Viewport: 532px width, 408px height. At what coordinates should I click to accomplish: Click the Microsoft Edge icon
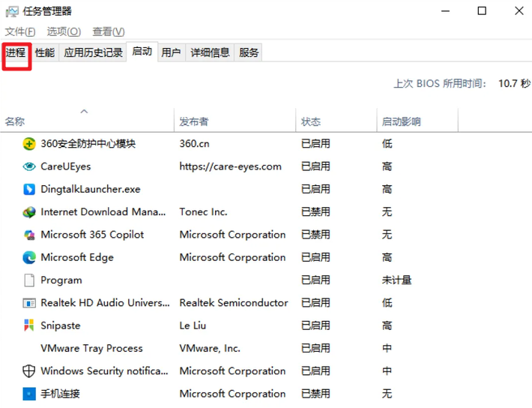pos(29,257)
